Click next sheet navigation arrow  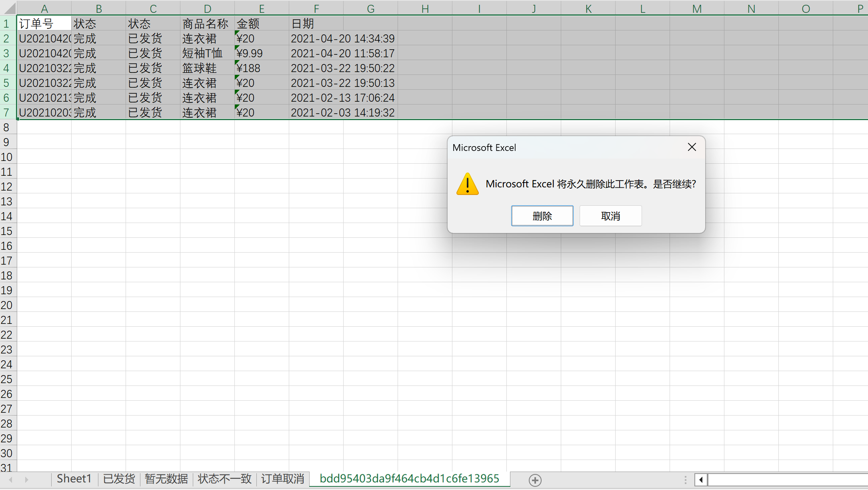pos(26,480)
